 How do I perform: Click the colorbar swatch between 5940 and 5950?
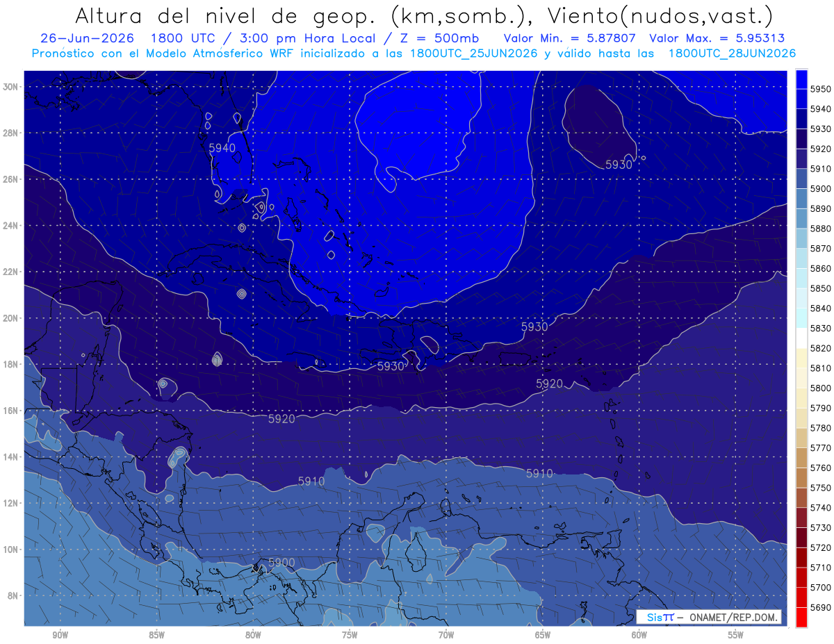click(801, 99)
